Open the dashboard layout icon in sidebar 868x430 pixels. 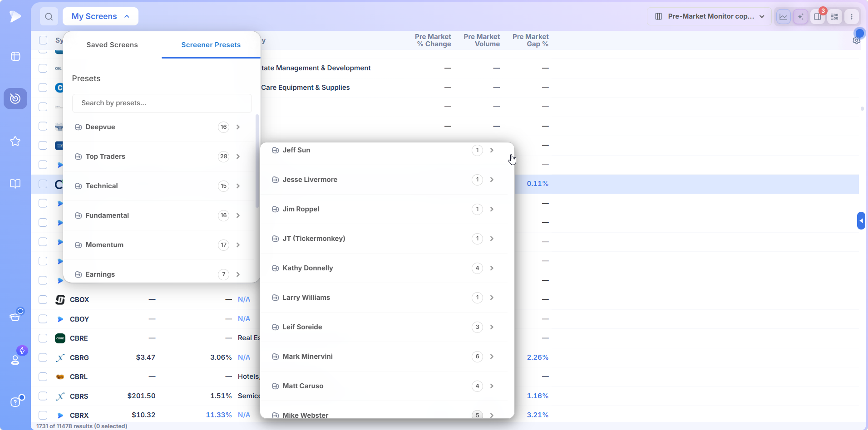pyautogui.click(x=15, y=56)
